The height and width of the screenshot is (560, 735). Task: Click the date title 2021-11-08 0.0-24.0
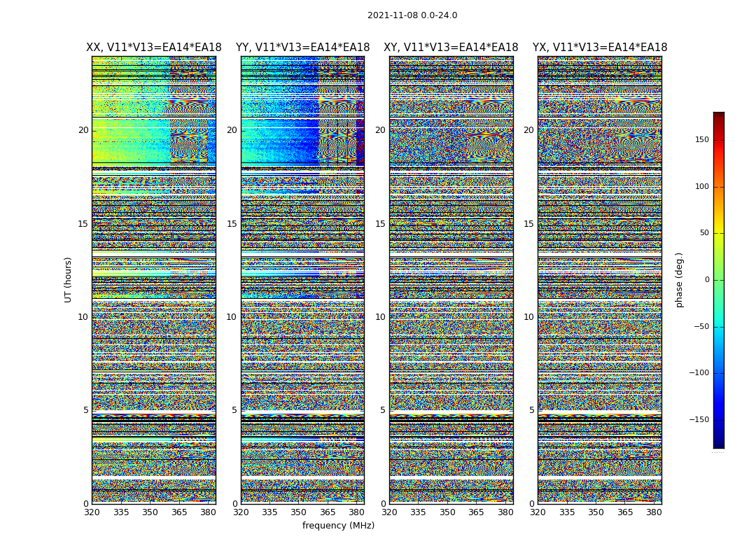[x=412, y=15]
